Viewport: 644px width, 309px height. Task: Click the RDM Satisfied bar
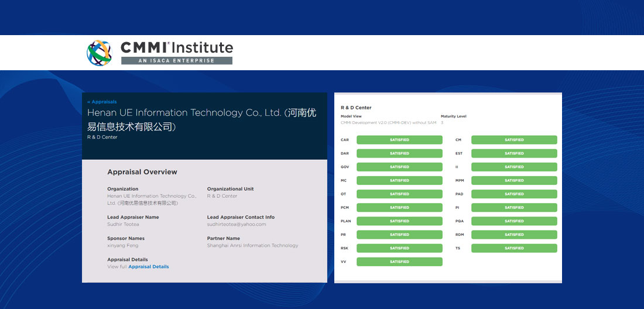tap(514, 235)
